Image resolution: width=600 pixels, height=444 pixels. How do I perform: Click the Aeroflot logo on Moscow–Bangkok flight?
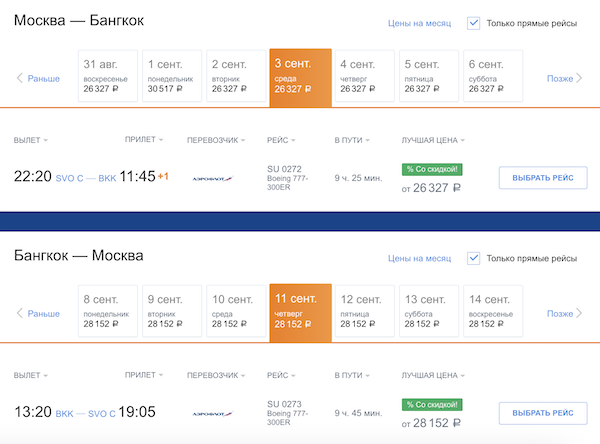pos(211,178)
